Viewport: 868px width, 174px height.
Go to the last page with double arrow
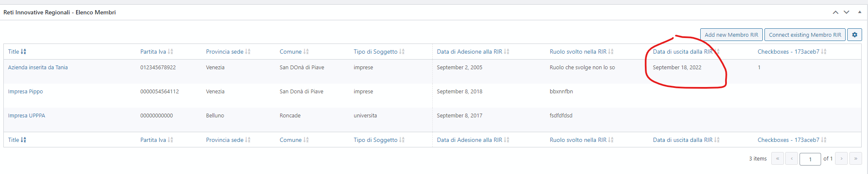[x=856, y=158]
